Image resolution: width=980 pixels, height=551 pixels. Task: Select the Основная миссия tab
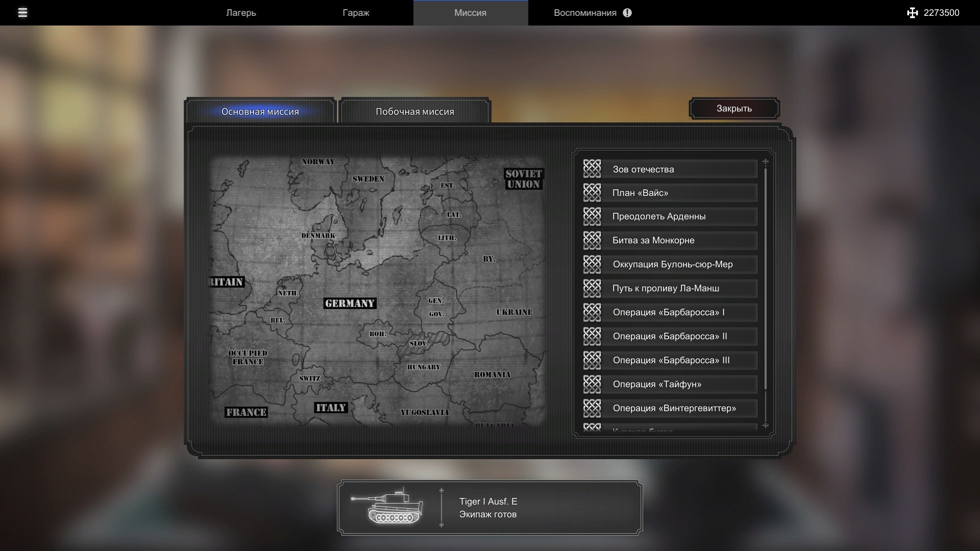pyautogui.click(x=260, y=111)
